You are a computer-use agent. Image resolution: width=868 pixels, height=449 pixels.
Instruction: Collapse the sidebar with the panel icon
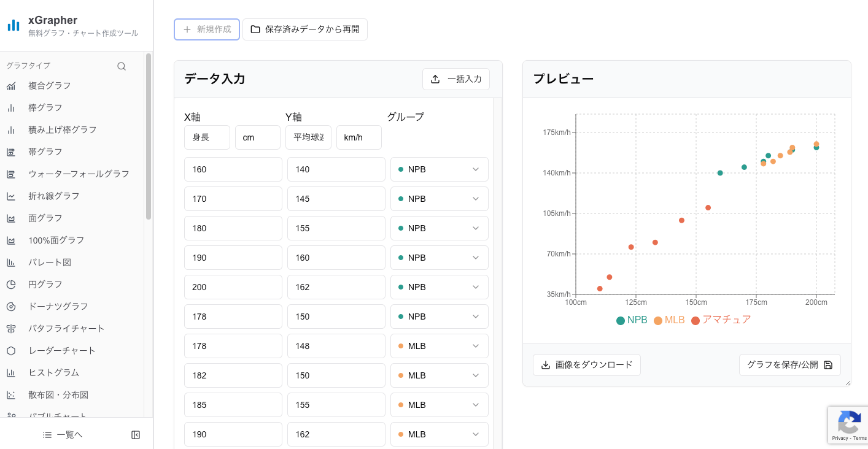coord(136,434)
